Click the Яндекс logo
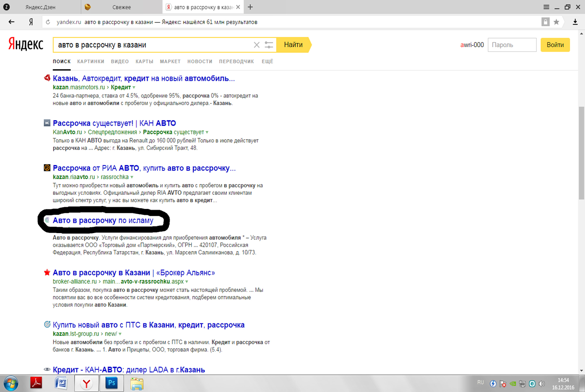The width and height of the screenshot is (585, 392). point(26,44)
